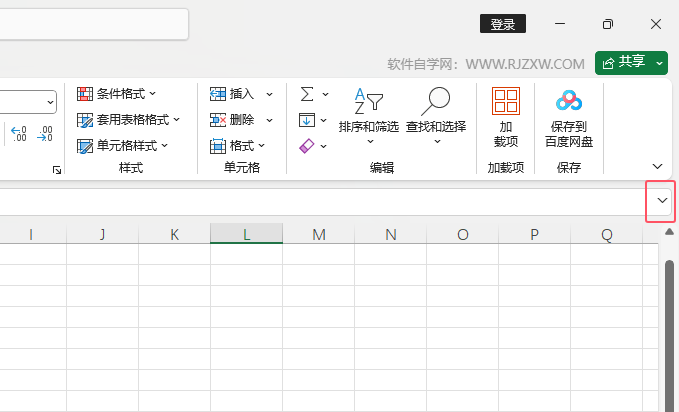Click Format as Table (套用表格格式) icon
The width and height of the screenshot is (679, 412).
85,120
